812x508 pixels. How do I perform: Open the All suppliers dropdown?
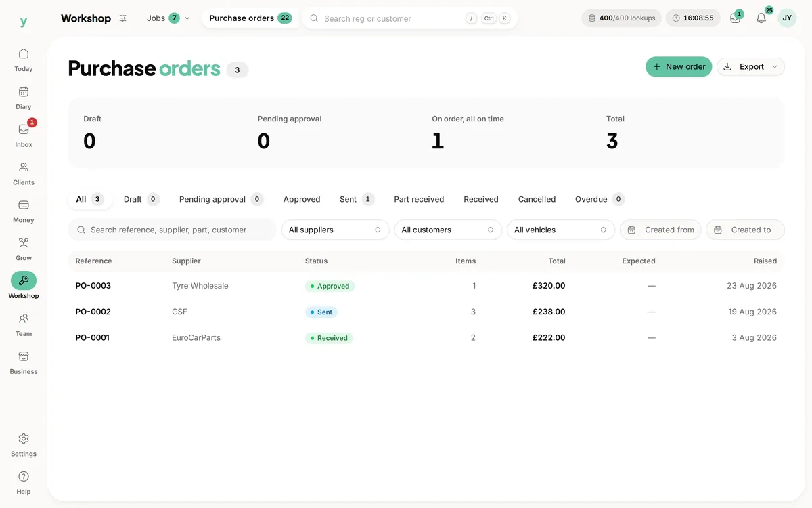pyautogui.click(x=336, y=230)
